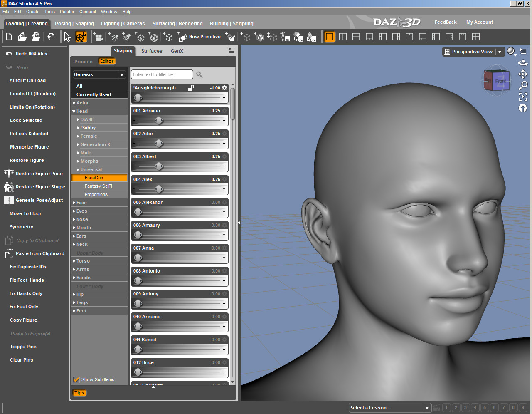Create a new null object icon
The image size is (532, 414).
(168, 37)
